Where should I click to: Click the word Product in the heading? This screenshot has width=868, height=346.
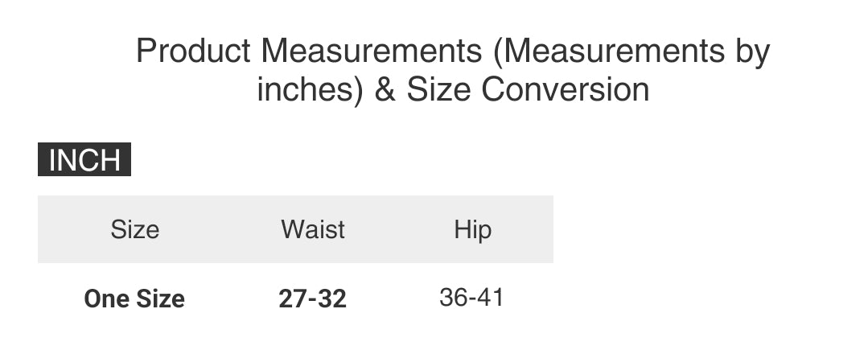[x=194, y=51]
